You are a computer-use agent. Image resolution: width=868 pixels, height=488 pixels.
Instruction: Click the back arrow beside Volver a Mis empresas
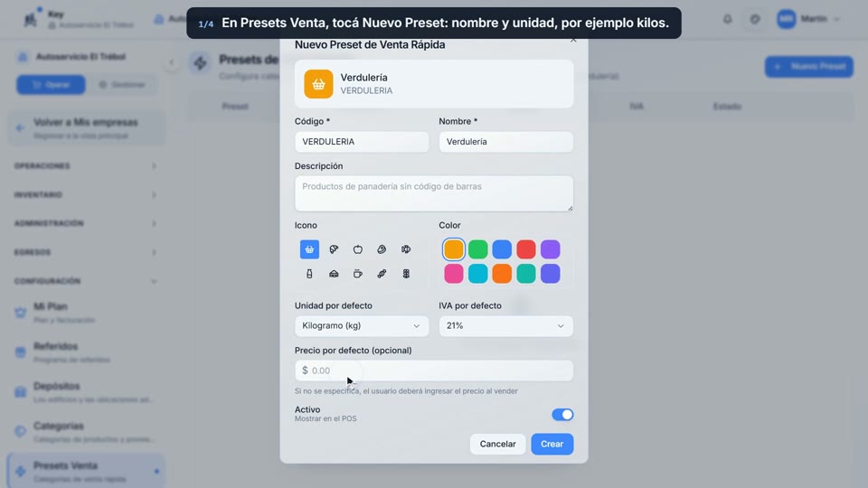(x=20, y=128)
